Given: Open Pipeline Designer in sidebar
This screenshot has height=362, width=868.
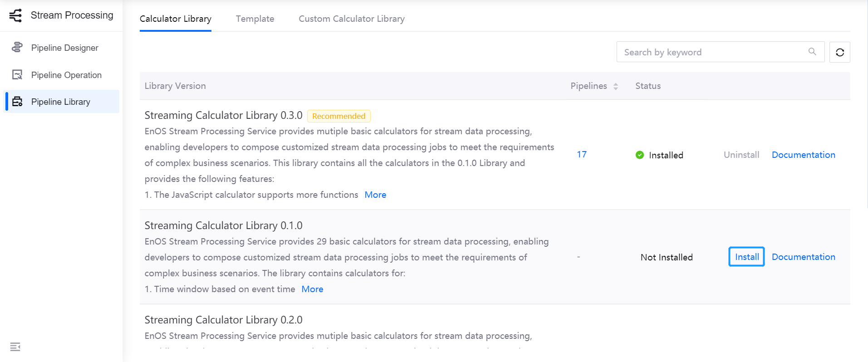Looking at the screenshot, I should (x=61, y=48).
